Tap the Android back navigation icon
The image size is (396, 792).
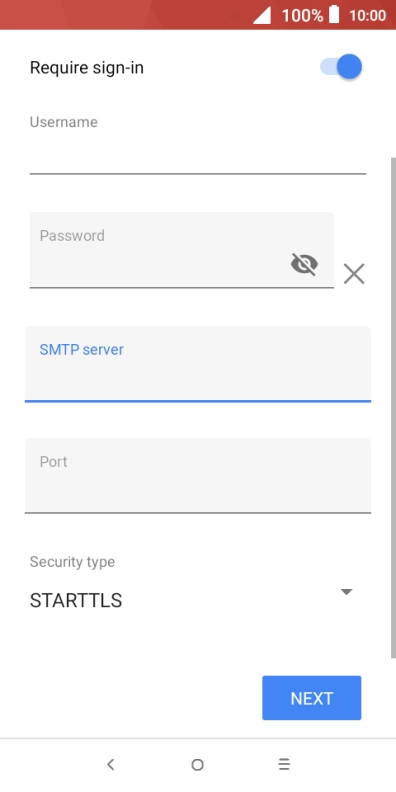[111, 765]
